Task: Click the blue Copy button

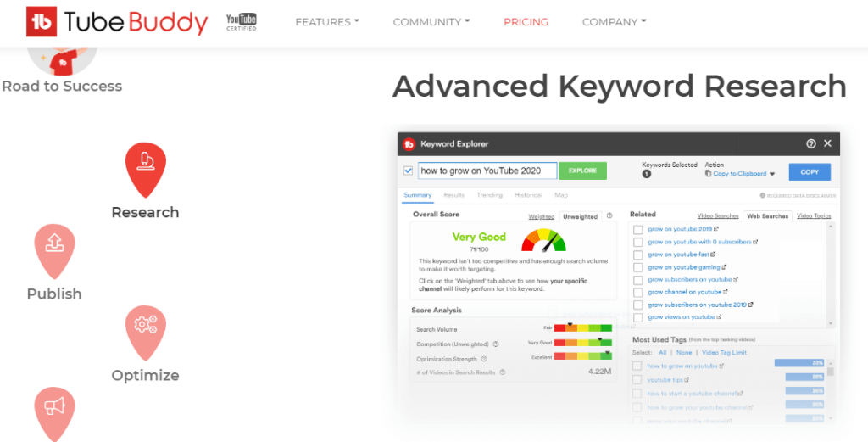Action: 810,171
